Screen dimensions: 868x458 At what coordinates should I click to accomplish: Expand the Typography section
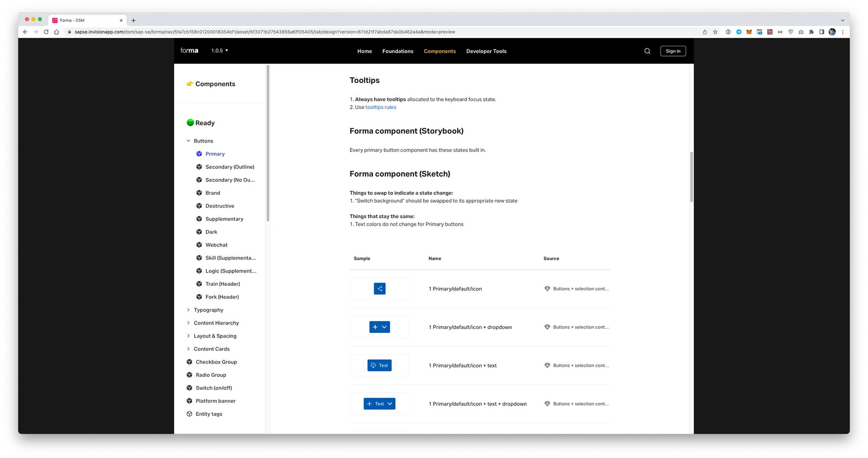tap(189, 310)
